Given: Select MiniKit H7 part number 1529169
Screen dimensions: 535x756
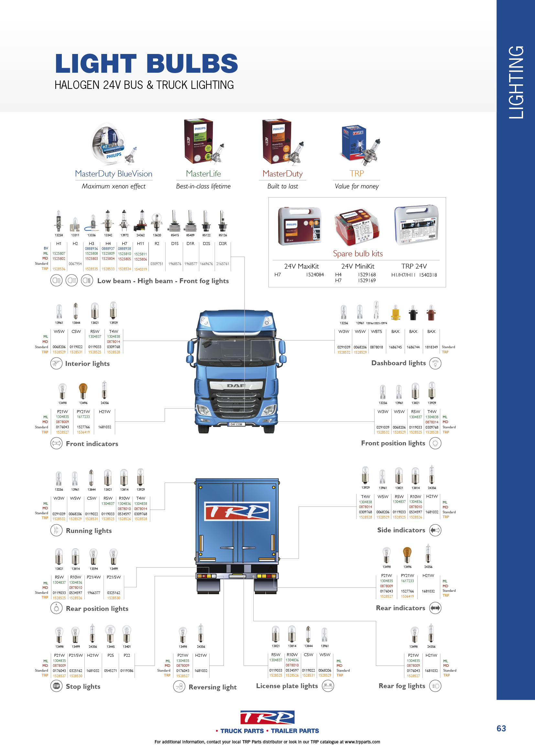Looking at the screenshot, I should point(367,281).
